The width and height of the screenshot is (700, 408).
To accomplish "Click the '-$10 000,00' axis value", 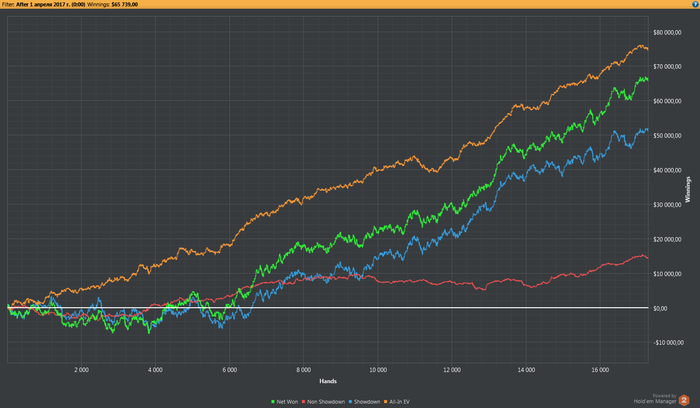I will pyautogui.click(x=668, y=343).
